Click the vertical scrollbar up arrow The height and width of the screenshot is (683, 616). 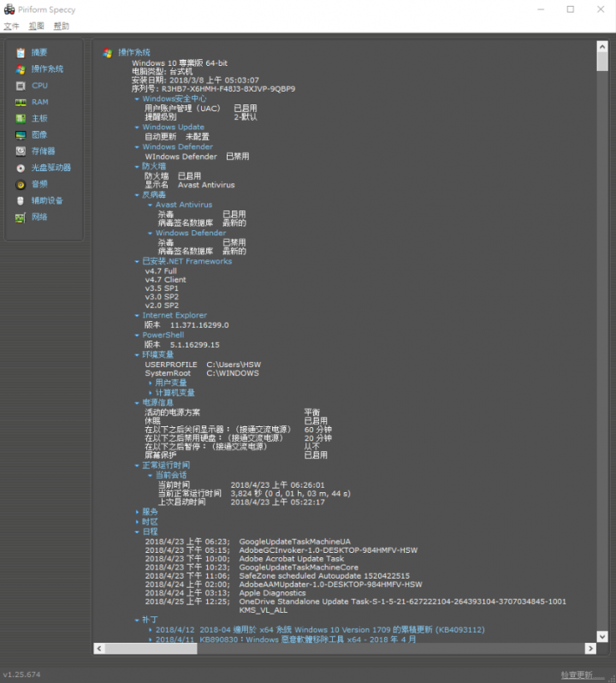pyautogui.click(x=602, y=46)
